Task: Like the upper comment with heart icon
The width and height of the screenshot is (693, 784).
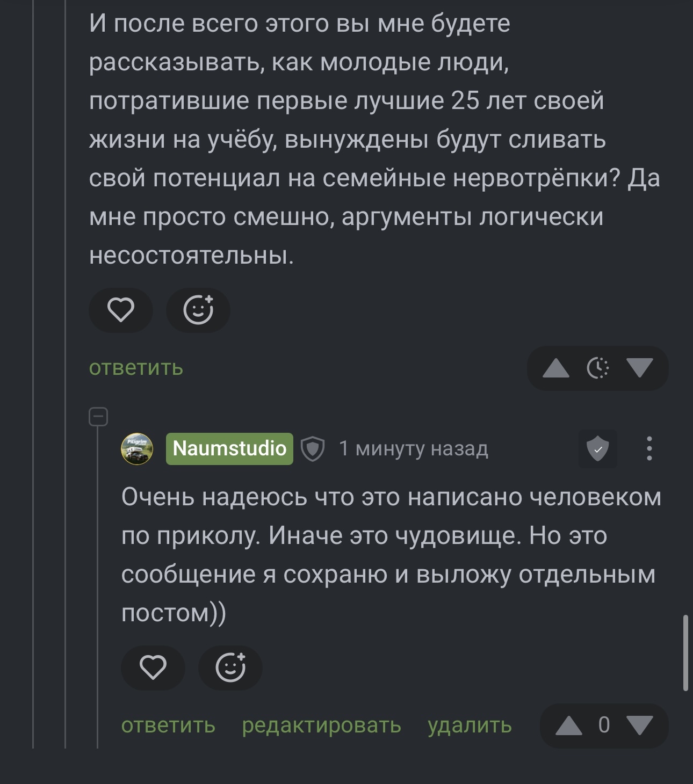Action: tap(121, 310)
